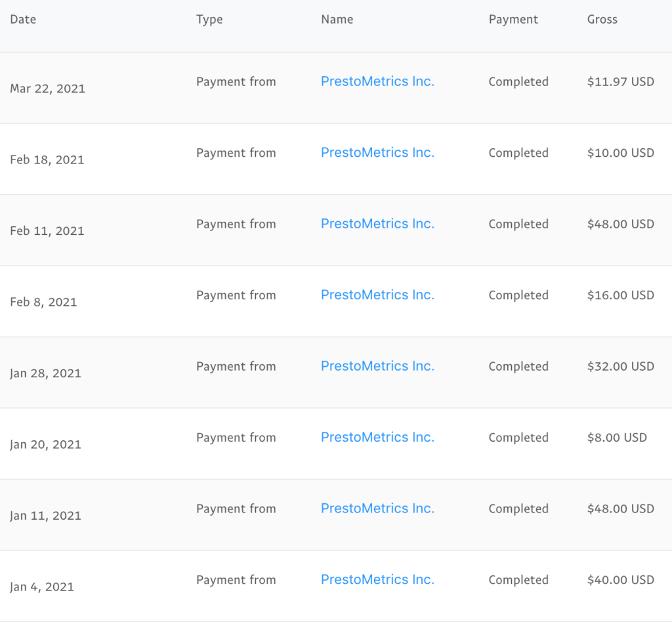Open PrestoMetrics Inc. link for Feb 18, 2021
The height and width of the screenshot is (624, 672).
pyautogui.click(x=377, y=153)
